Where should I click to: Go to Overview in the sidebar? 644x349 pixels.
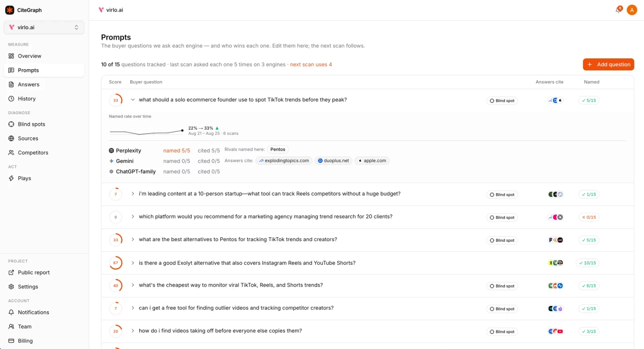pyautogui.click(x=44, y=56)
